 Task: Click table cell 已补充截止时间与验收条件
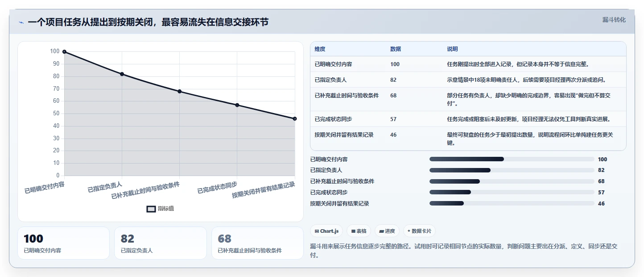coord(347,96)
